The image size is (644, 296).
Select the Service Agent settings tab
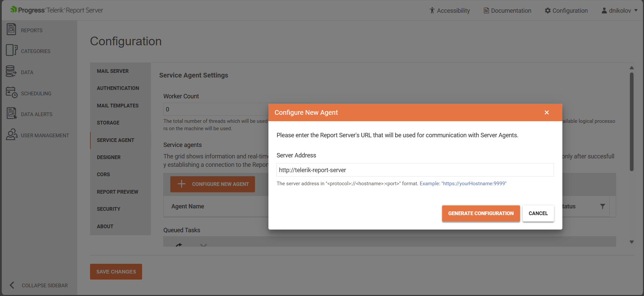(120, 140)
